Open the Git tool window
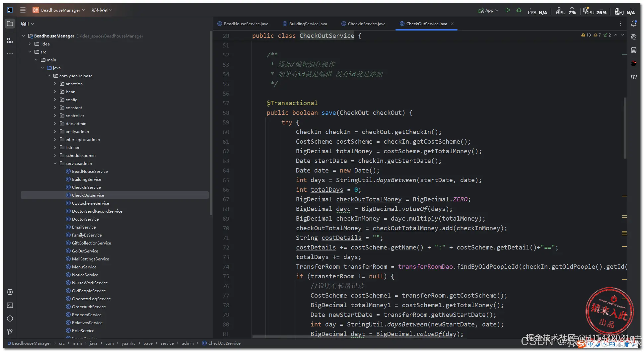644x352 pixels. pos(10,332)
